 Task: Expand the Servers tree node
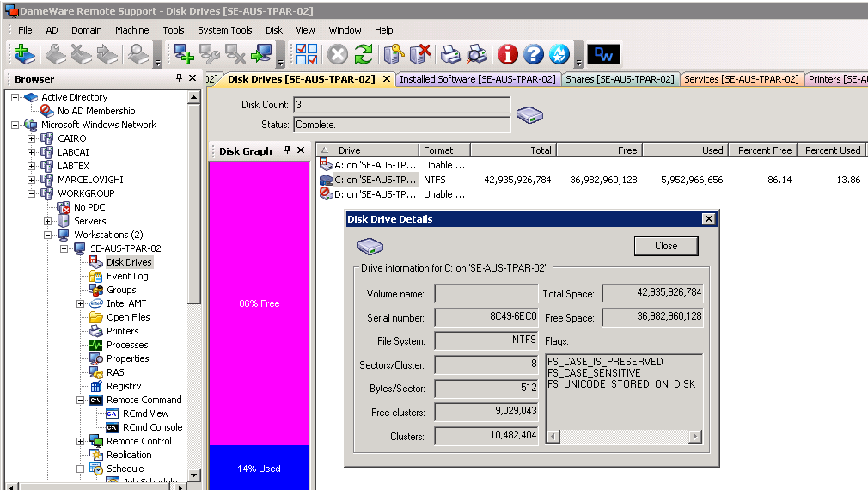coord(47,221)
